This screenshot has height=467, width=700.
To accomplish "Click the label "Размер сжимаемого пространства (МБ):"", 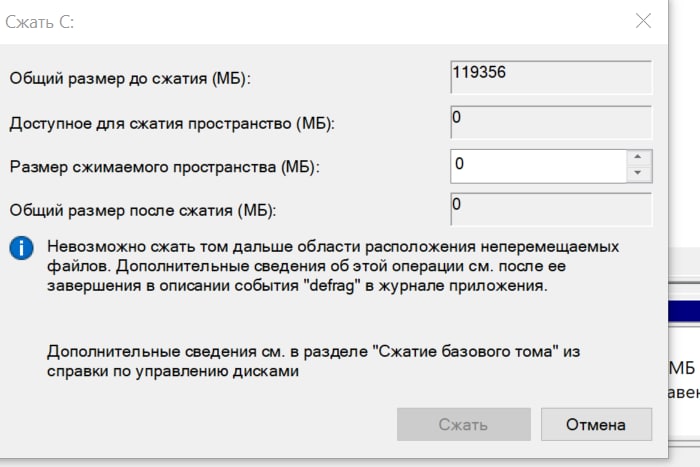I will coord(165,167).
